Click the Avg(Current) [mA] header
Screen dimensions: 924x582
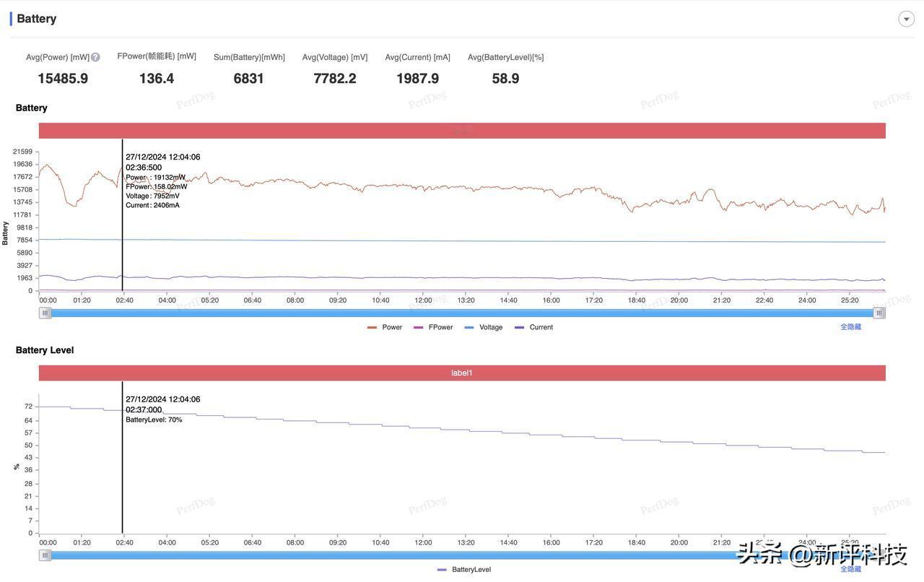(x=417, y=57)
